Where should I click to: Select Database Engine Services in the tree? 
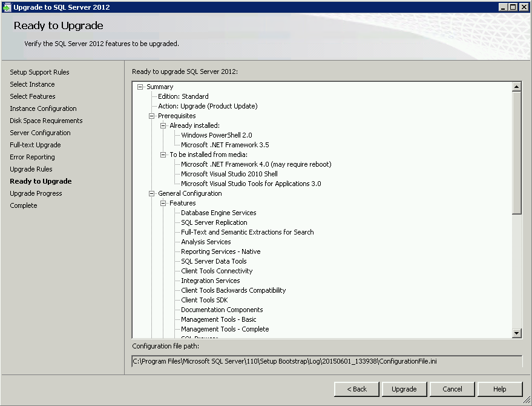point(218,213)
